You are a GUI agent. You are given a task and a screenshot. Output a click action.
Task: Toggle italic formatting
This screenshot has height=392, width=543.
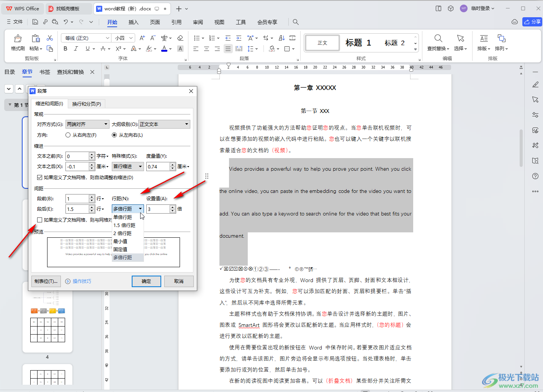click(76, 49)
